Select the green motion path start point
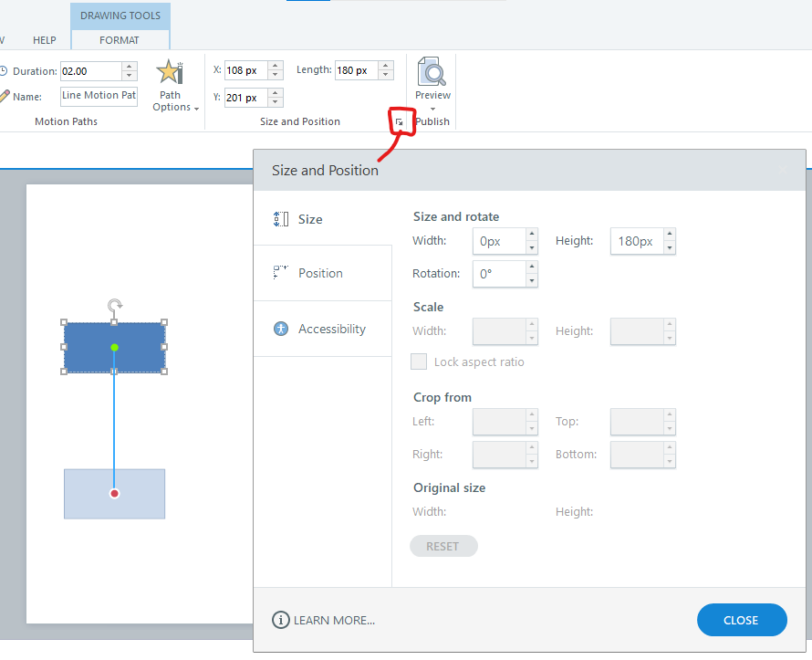Screen dimensions: 812x660 114,347
